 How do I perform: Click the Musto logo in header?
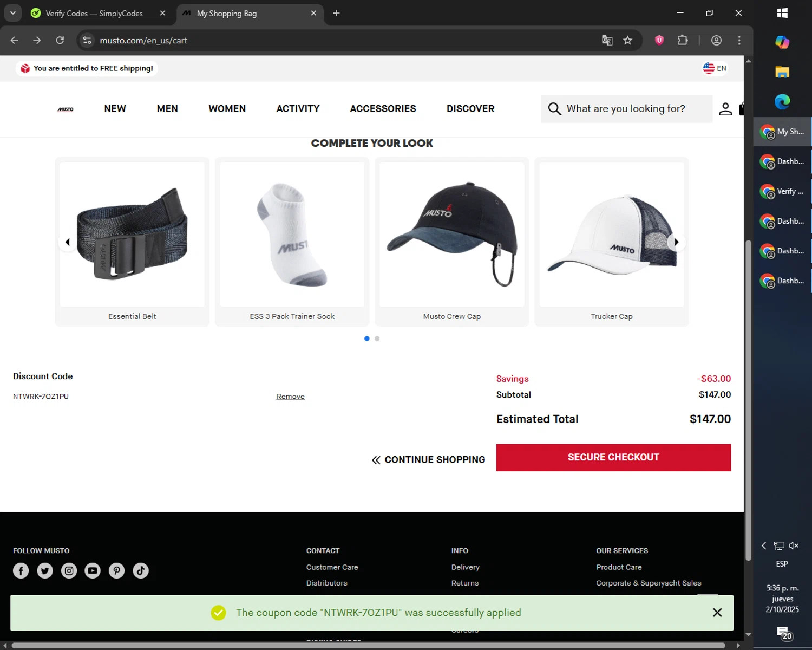pyautogui.click(x=66, y=109)
